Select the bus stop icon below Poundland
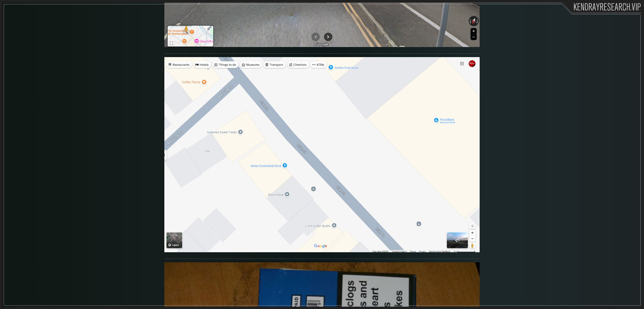Viewport: 644px width, 309px height. [419, 224]
